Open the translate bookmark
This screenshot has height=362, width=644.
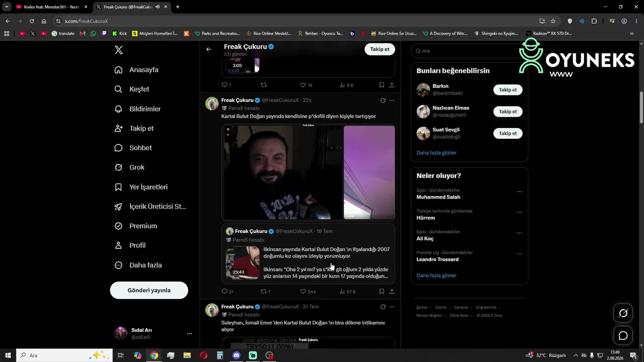tap(63, 34)
